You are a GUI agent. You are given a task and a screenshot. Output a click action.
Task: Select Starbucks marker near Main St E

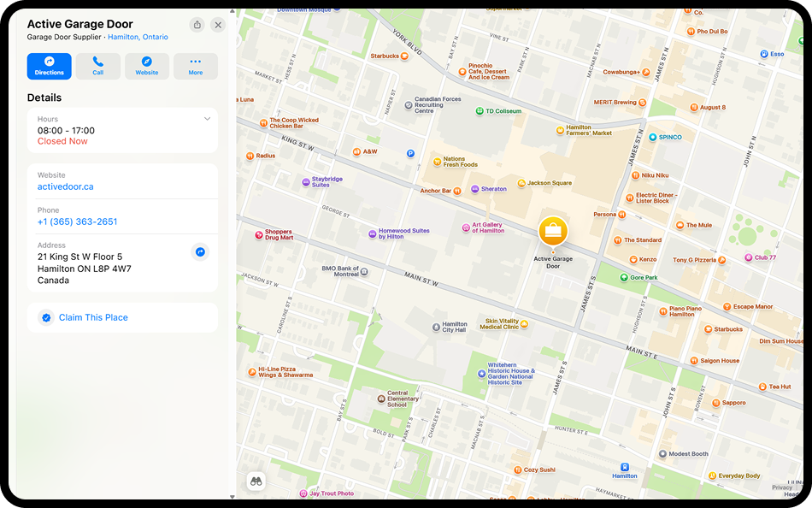tap(708, 329)
